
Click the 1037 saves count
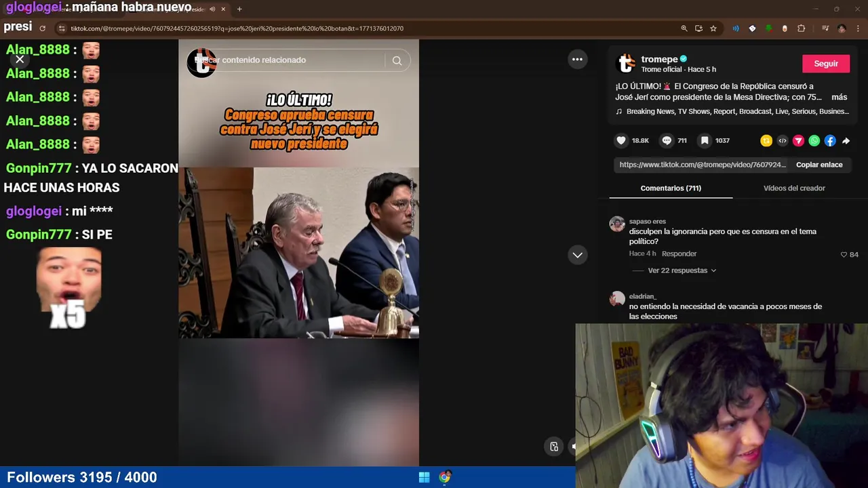722,140
